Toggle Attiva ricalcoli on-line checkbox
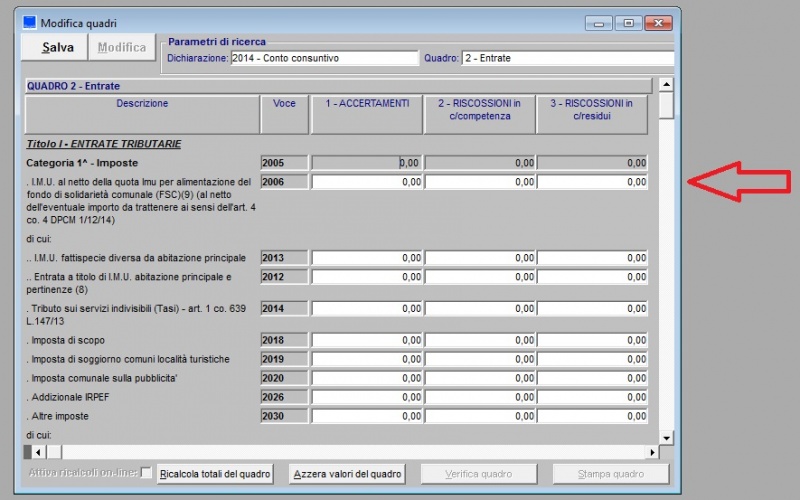This screenshot has width=800, height=500. pyautogui.click(x=147, y=473)
